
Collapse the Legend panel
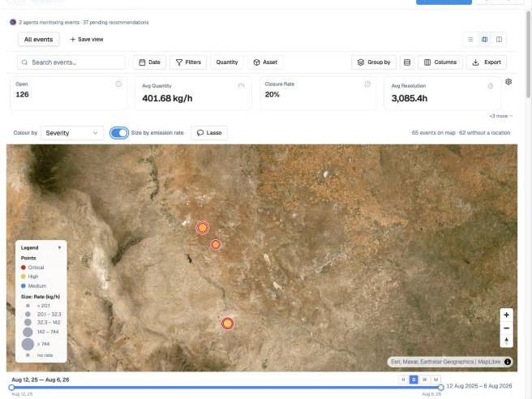coord(59,247)
